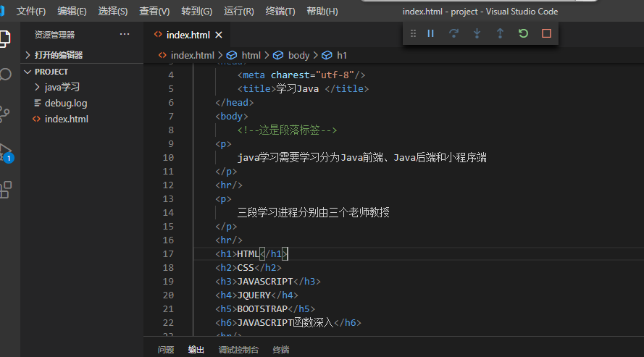Screen dimensions: 644x357
Task: Pause the debugging session
Action: (430, 33)
